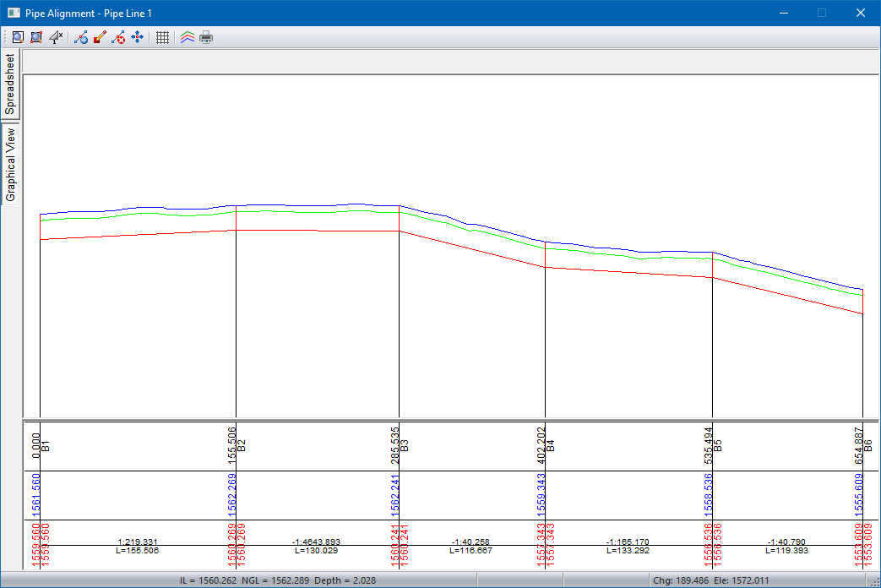Image resolution: width=881 pixels, height=588 pixels.
Task: Select the edit point pencil tool
Action: 100,38
